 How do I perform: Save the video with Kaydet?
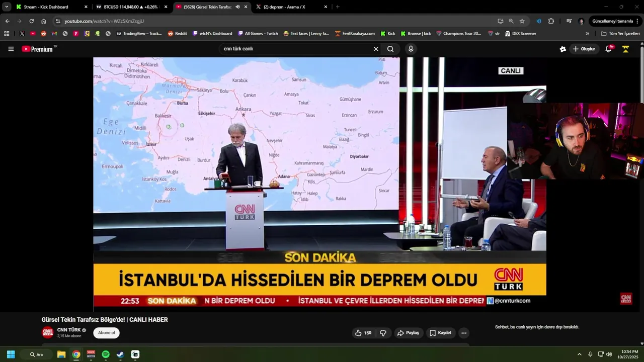[440, 333]
